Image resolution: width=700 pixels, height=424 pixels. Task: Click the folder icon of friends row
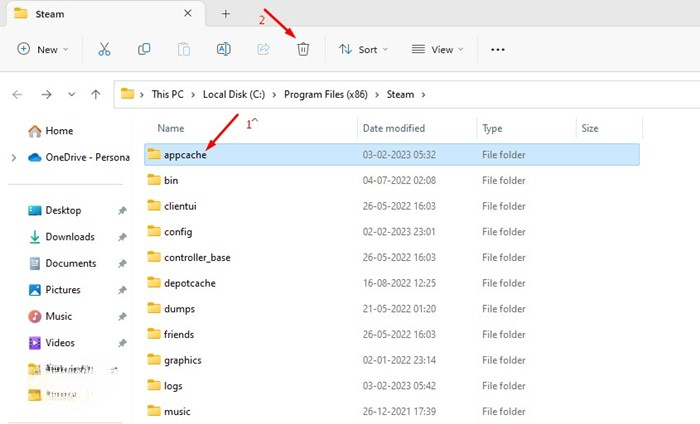[154, 334]
